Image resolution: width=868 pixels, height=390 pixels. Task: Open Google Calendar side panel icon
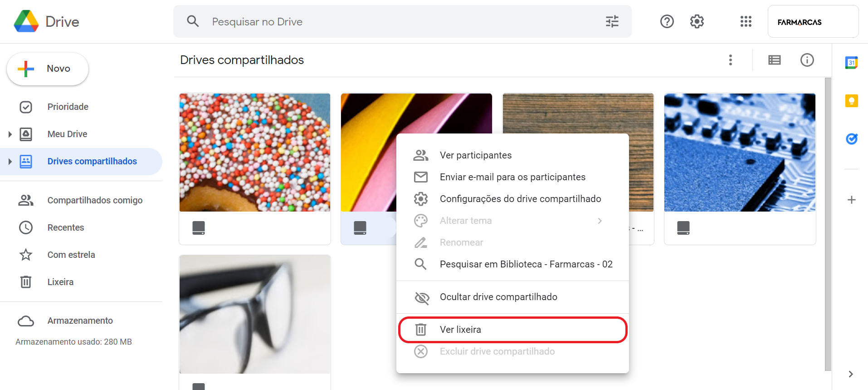(x=851, y=63)
